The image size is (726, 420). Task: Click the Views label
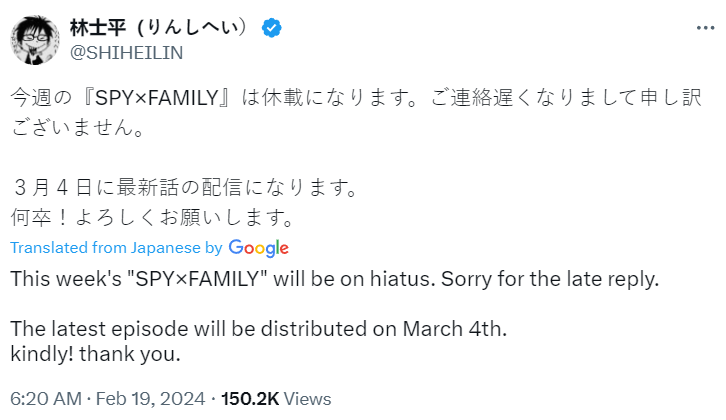307,399
